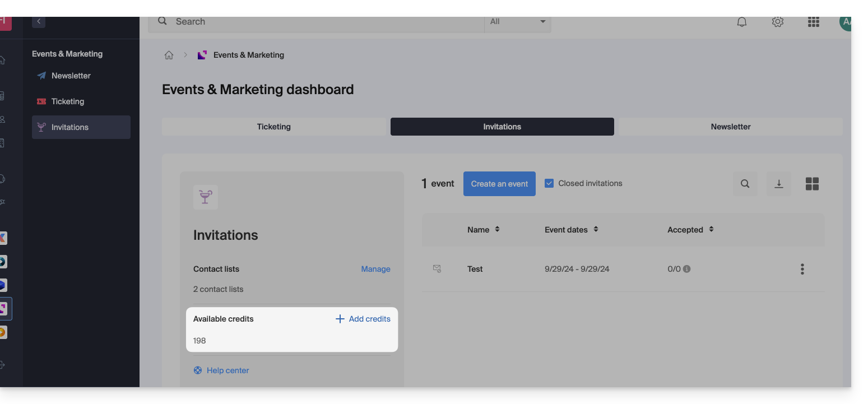Open the apps grid launcher icon
This screenshot has width=868, height=404.
(x=813, y=22)
